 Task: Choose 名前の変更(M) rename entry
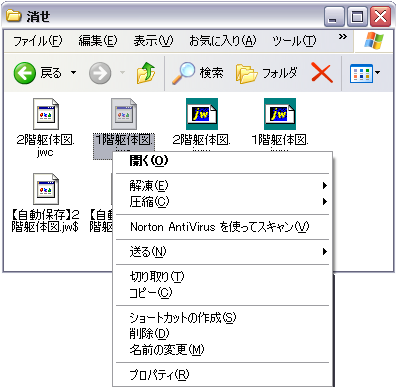(222, 350)
